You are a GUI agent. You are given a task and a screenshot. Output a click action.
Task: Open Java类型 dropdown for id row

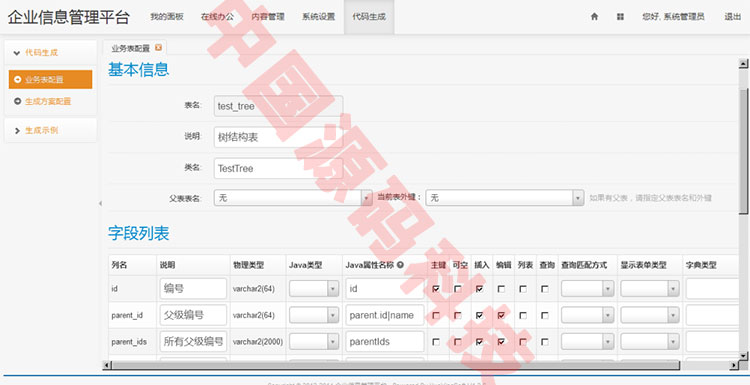click(x=314, y=288)
